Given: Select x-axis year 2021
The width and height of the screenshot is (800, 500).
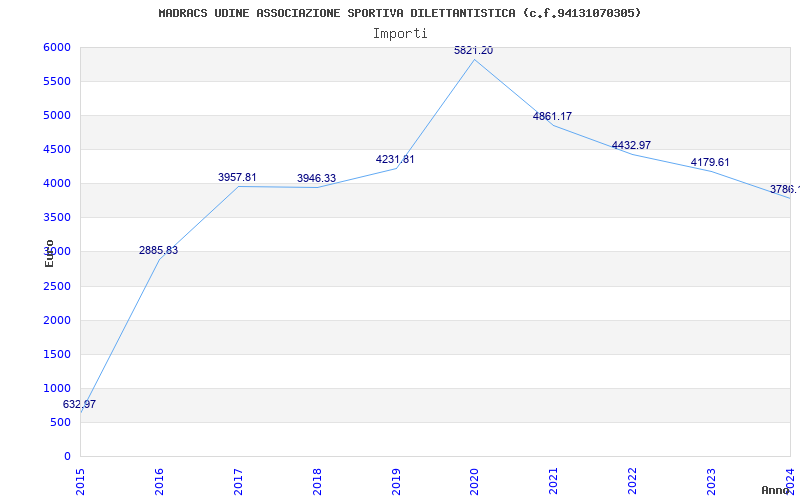Looking at the screenshot, I should point(554,481).
